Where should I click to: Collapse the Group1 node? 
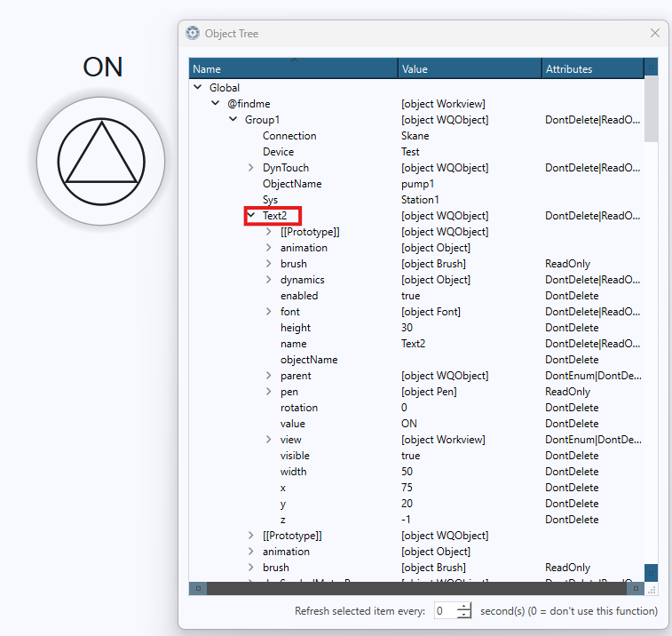click(233, 120)
